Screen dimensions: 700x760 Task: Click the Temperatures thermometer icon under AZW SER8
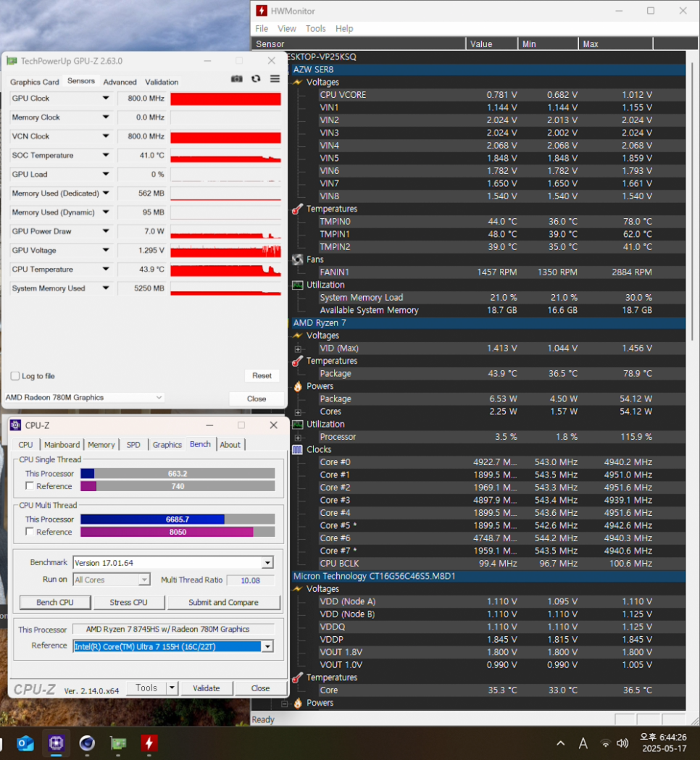click(x=298, y=209)
